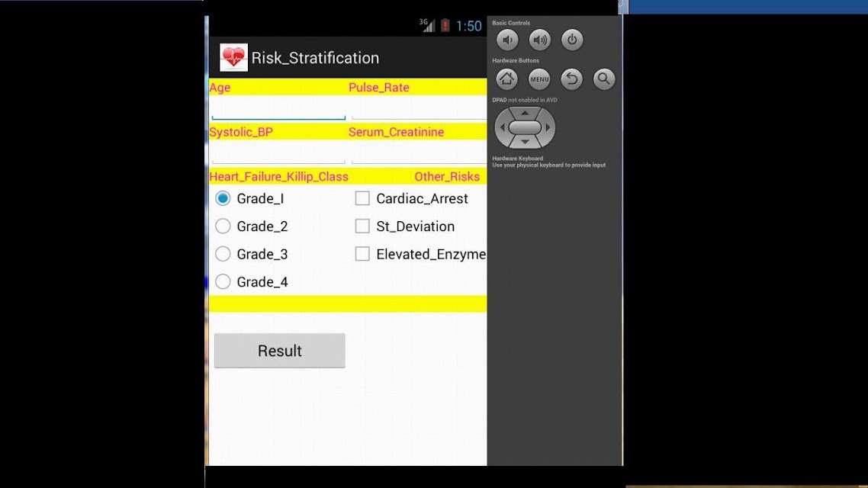Enable the Elevated_Enzyme checkbox

[362, 253]
